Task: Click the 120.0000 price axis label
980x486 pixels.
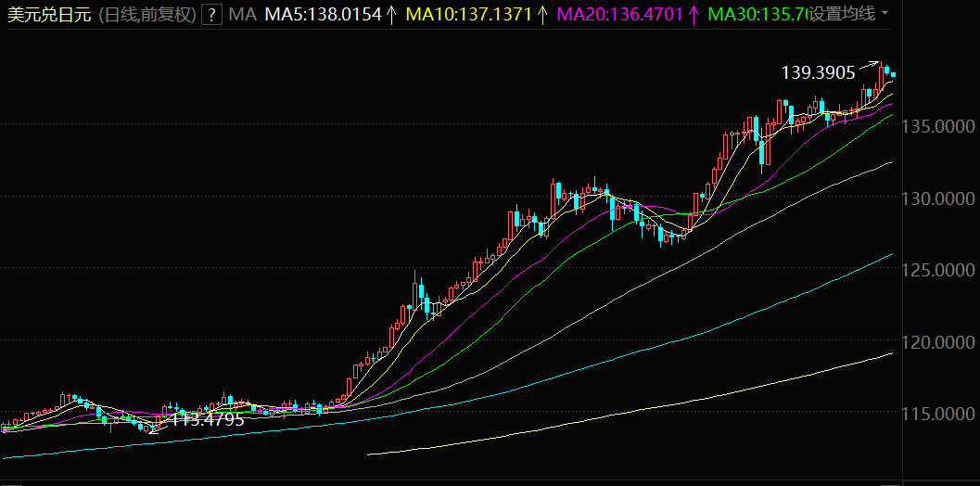Action: tap(938, 343)
